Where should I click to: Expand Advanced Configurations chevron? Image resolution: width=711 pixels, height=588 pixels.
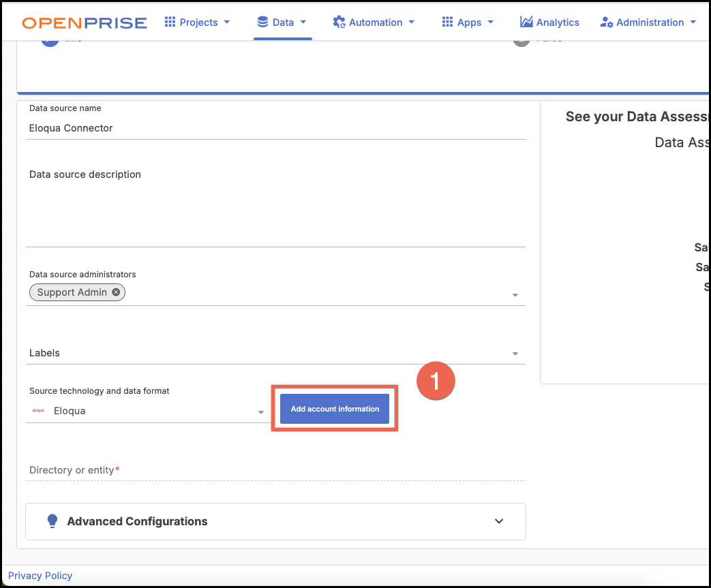click(x=499, y=521)
